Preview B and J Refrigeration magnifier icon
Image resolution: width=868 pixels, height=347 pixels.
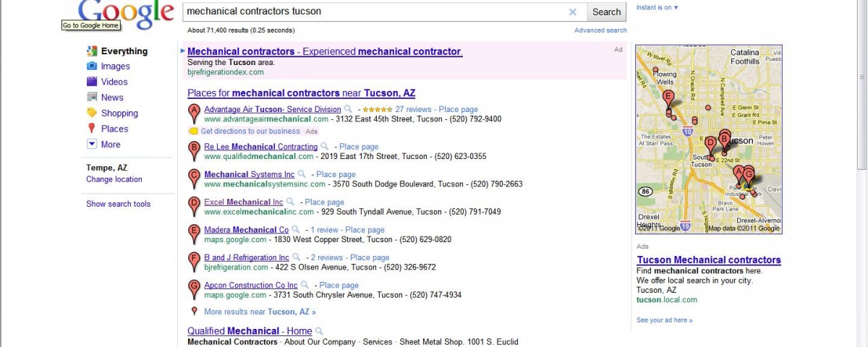[x=296, y=257]
